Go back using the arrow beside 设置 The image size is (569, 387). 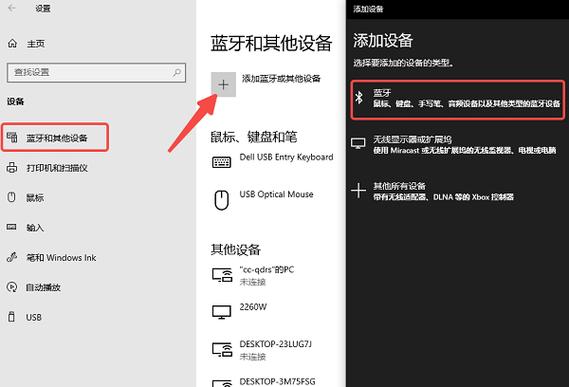[12, 8]
